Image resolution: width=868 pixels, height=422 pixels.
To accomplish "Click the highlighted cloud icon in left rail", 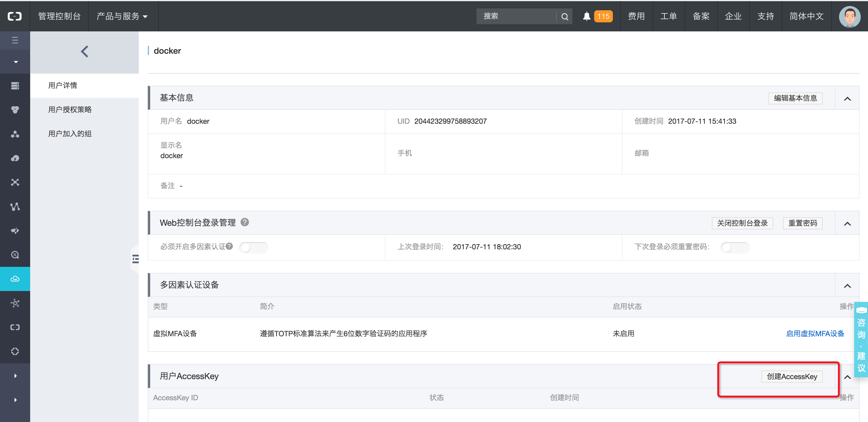I will (x=15, y=279).
